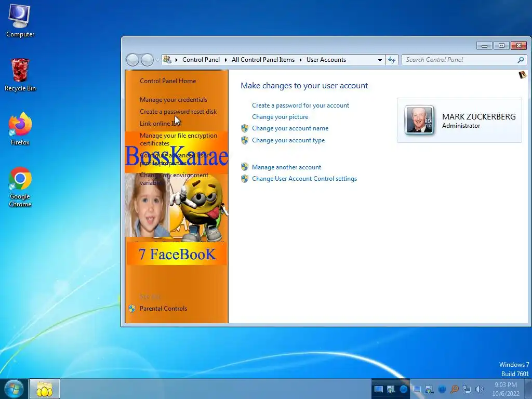Viewport: 532px width, 399px height.
Task: Open the help icon at top right
Action: (522, 75)
